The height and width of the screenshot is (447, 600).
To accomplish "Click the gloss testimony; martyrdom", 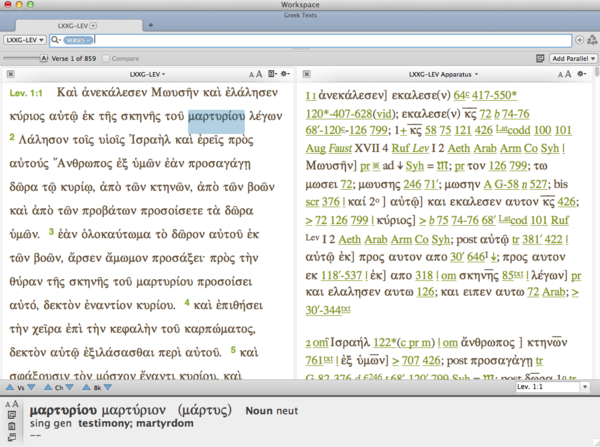I will (x=136, y=423).
